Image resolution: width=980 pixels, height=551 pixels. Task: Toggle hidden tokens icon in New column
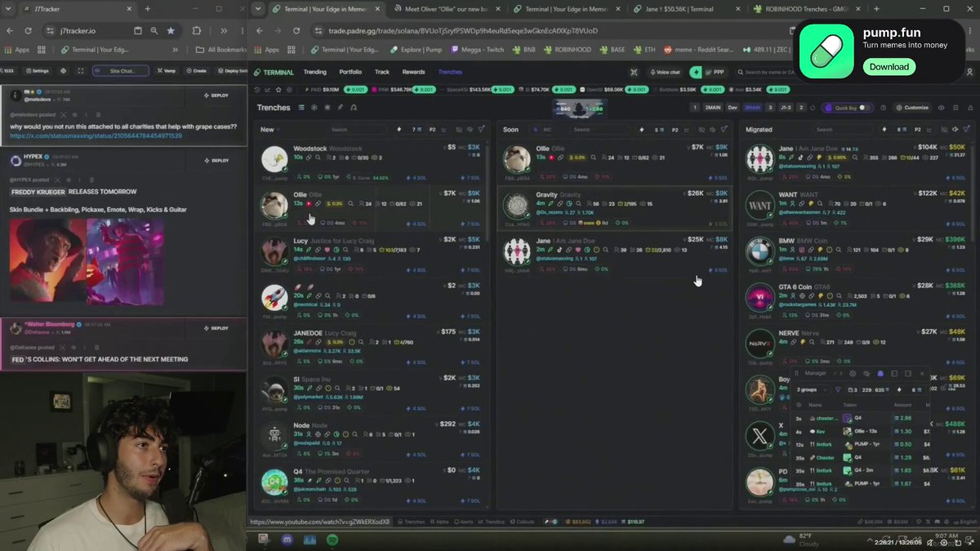[x=459, y=130]
